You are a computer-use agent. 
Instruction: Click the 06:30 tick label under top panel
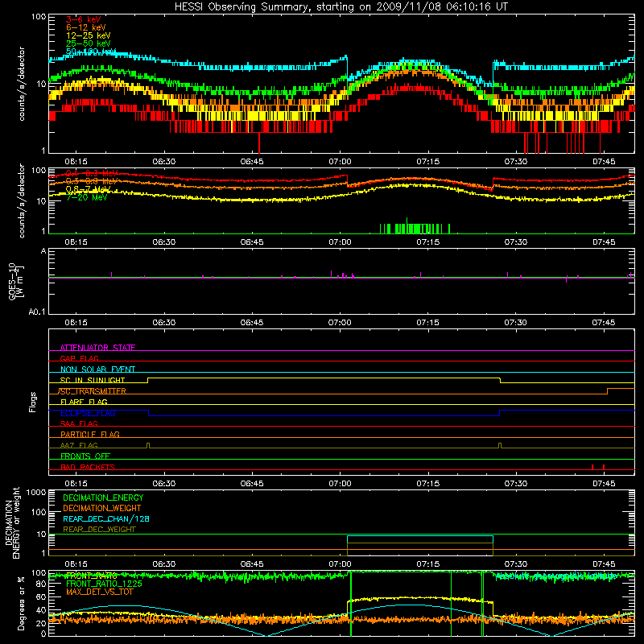pyautogui.click(x=164, y=162)
